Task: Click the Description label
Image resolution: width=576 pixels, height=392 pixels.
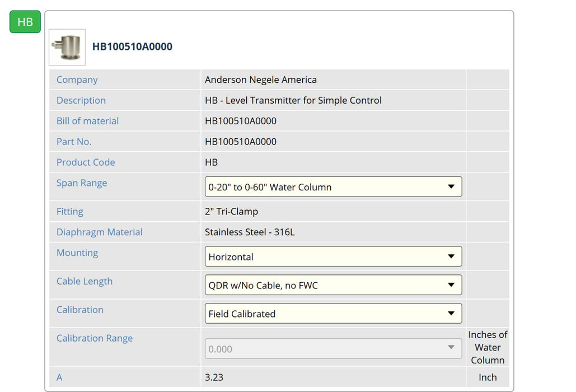Action: [x=81, y=100]
